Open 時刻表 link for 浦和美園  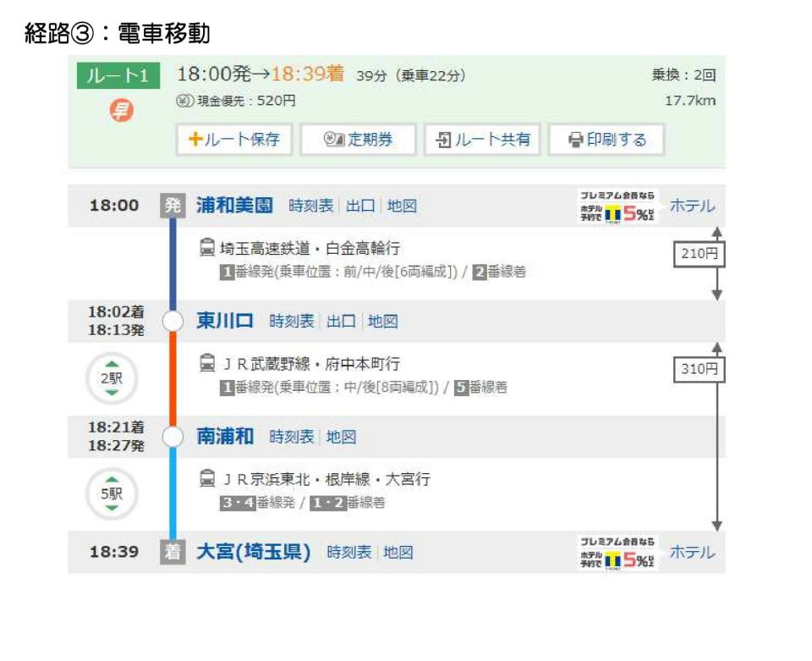310,206
